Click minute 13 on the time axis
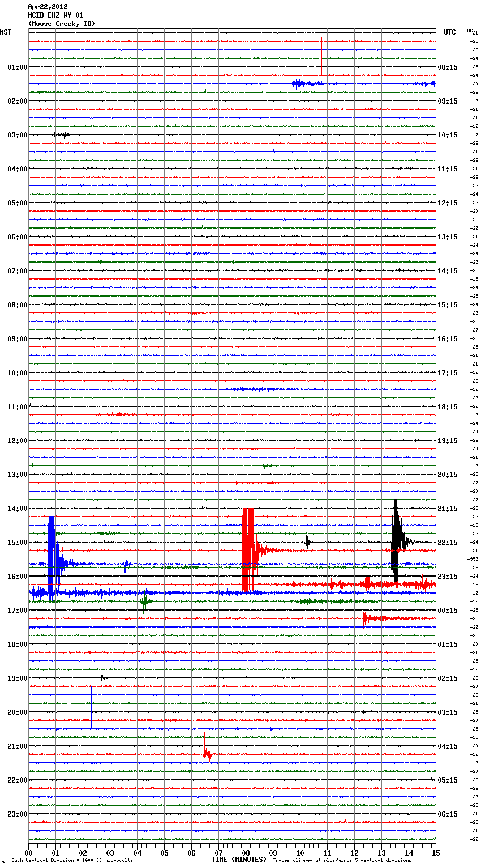 (x=382, y=853)
